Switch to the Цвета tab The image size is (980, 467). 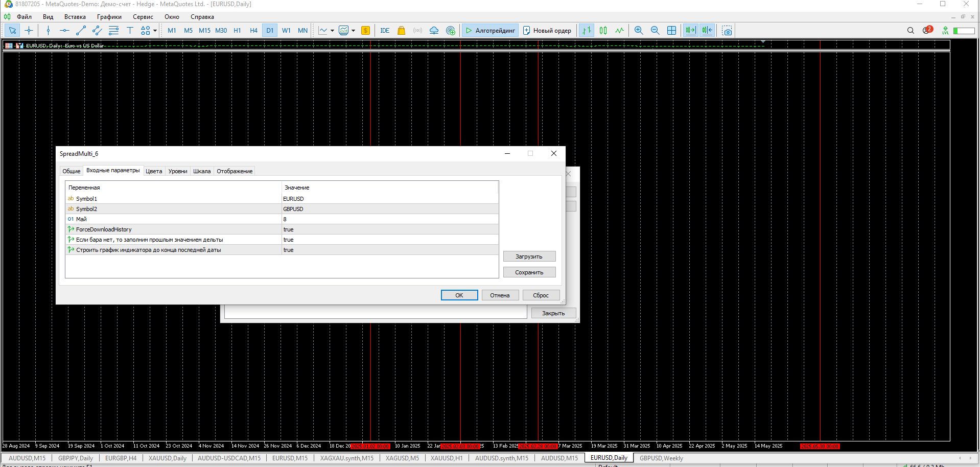click(154, 171)
